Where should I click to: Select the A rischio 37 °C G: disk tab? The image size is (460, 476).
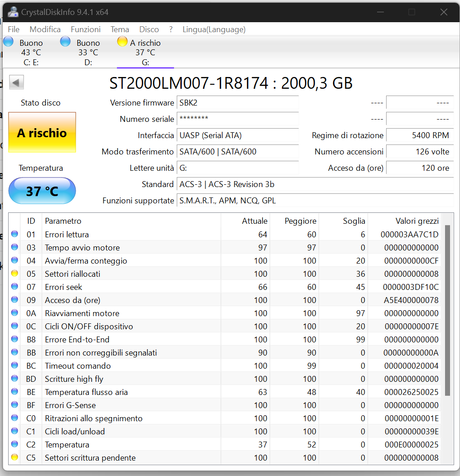click(145, 52)
